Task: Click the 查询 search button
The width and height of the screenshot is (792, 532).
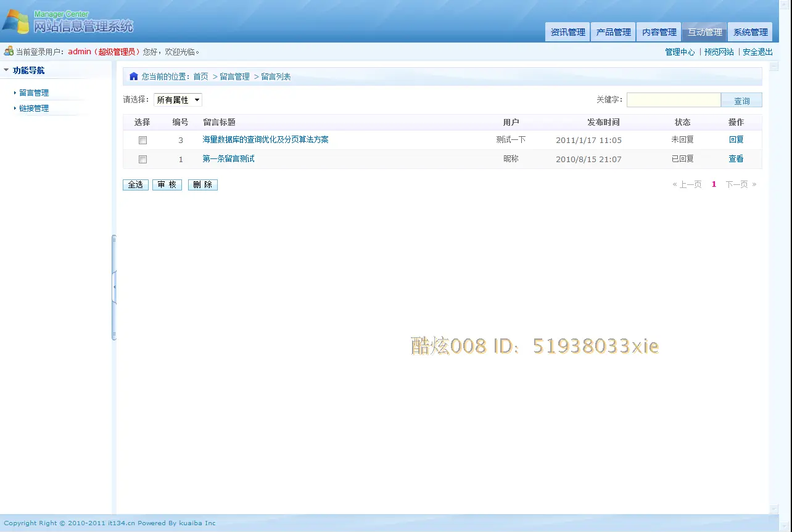Action: (x=741, y=100)
